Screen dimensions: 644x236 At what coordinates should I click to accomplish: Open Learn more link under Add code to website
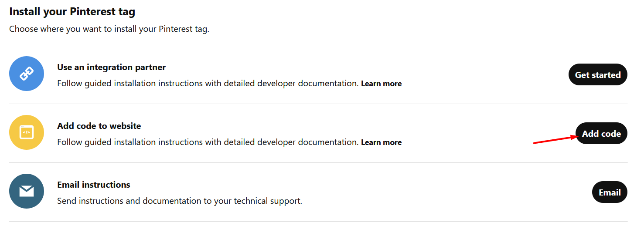coord(382,142)
